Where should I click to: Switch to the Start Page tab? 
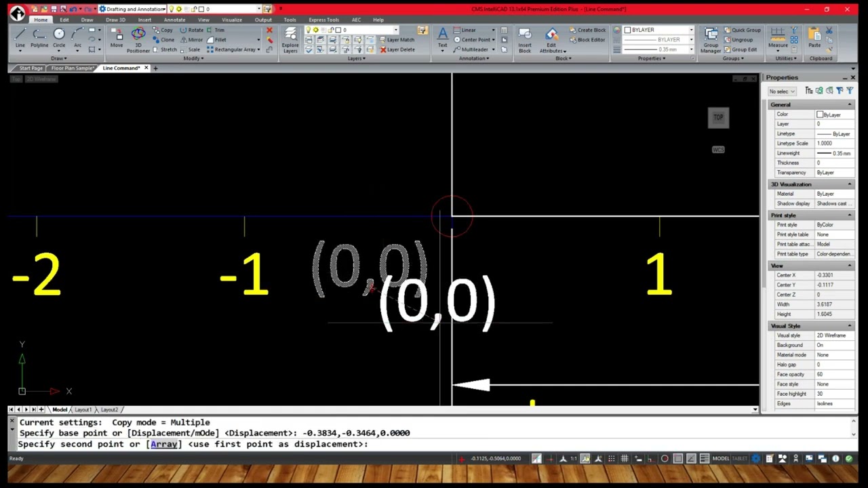(x=31, y=68)
